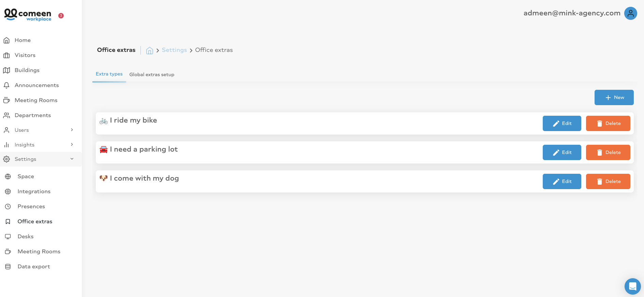This screenshot has width=644, height=297.
Task: Open the chat support bubble icon
Action: [x=632, y=286]
